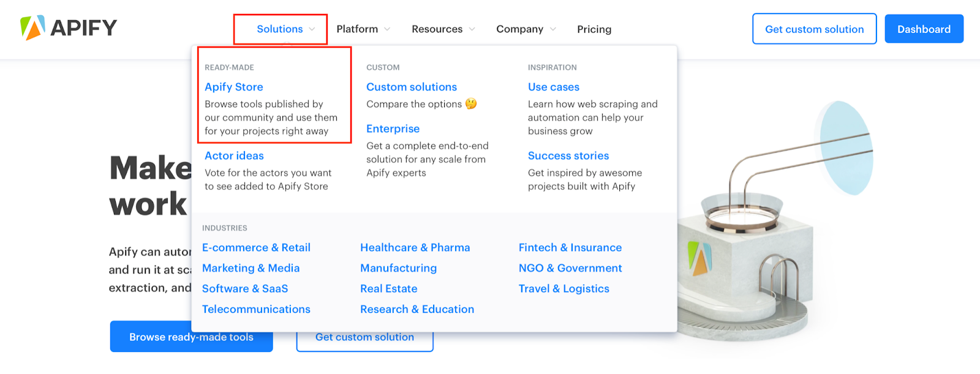The width and height of the screenshot is (980, 374).
Task: Select Healthcare & Pharma industry
Action: (415, 247)
